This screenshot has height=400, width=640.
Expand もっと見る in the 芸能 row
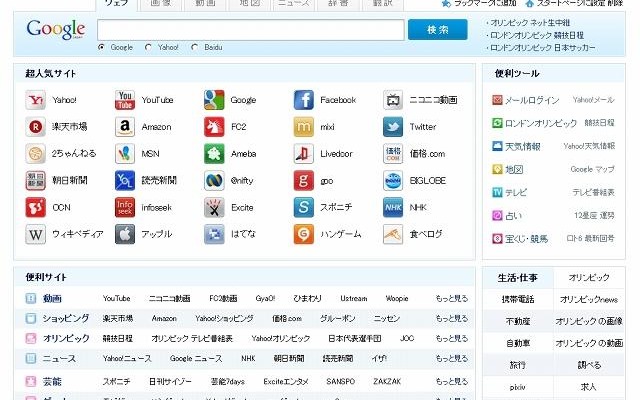click(x=451, y=381)
